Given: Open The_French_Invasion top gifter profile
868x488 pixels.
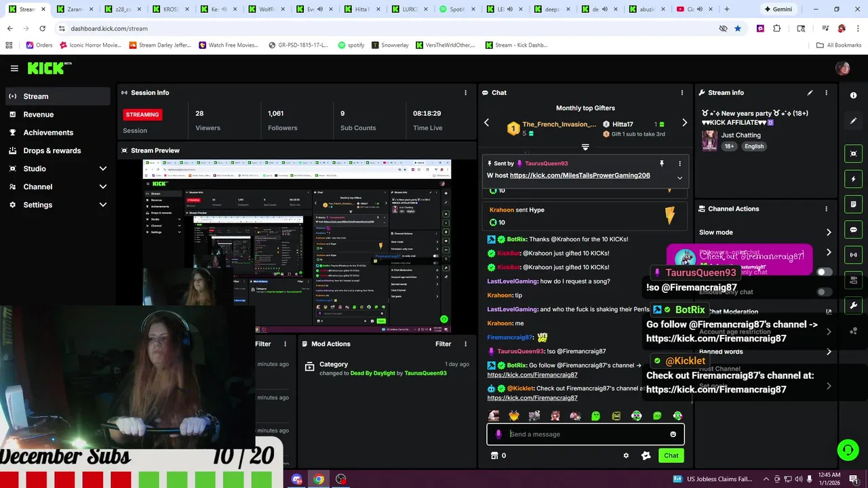Looking at the screenshot, I should (559, 125).
